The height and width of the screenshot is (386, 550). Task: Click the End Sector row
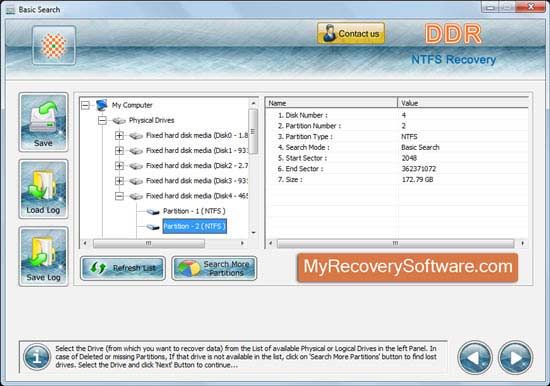pyautogui.click(x=397, y=169)
